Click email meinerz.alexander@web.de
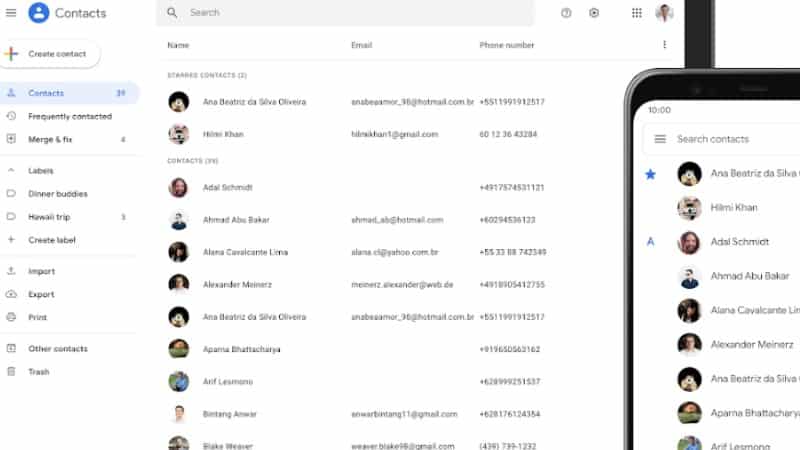The image size is (800, 450). click(402, 285)
